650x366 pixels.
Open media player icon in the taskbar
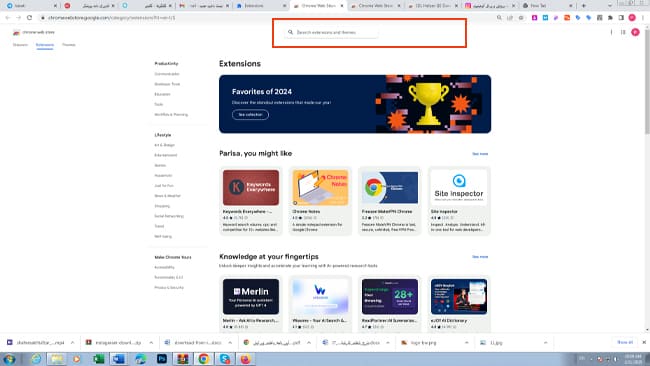pos(76,359)
